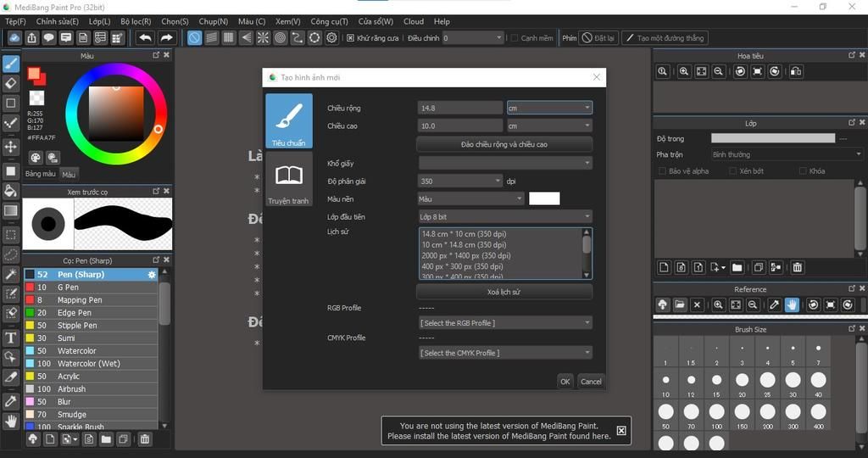Image resolution: width=868 pixels, height=458 pixels.
Task: Add a new layer in Layer panel
Action: point(664,267)
